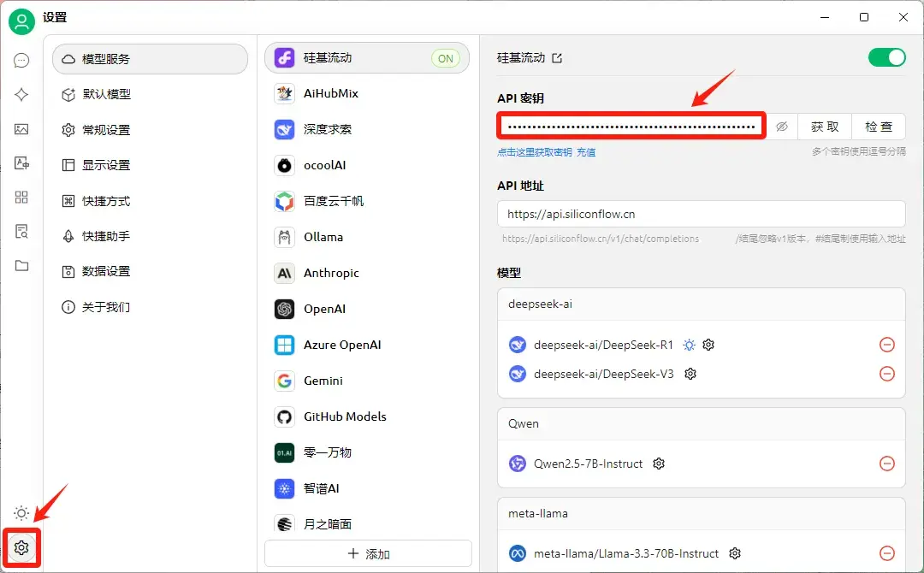Select 关于我们 settings menu
924x573 pixels.
coord(150,307)
